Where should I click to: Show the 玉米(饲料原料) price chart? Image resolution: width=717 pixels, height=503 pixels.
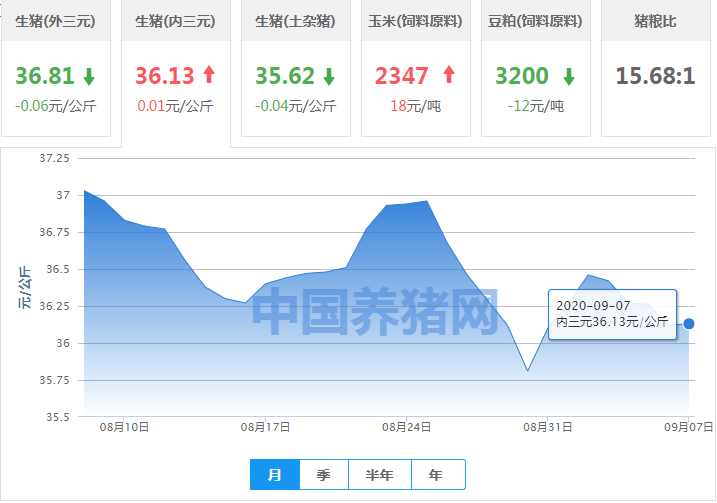point(416,22)
